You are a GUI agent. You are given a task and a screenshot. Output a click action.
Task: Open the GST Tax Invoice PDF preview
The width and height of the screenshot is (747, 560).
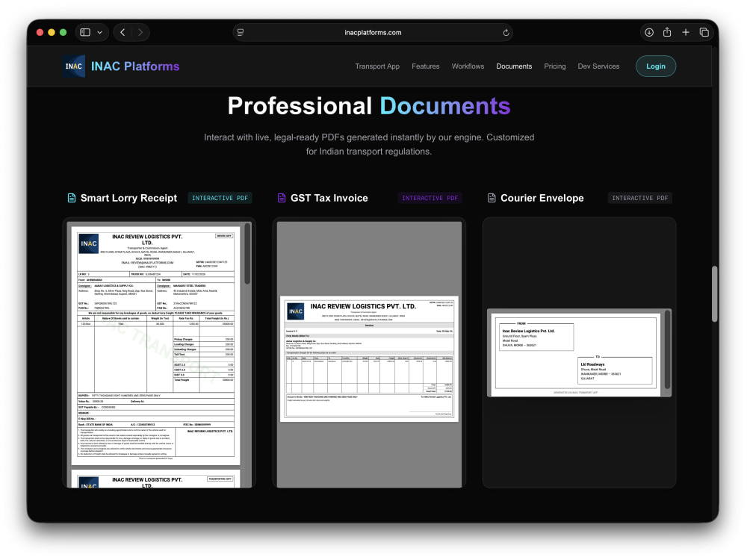[x=369, y=354]
